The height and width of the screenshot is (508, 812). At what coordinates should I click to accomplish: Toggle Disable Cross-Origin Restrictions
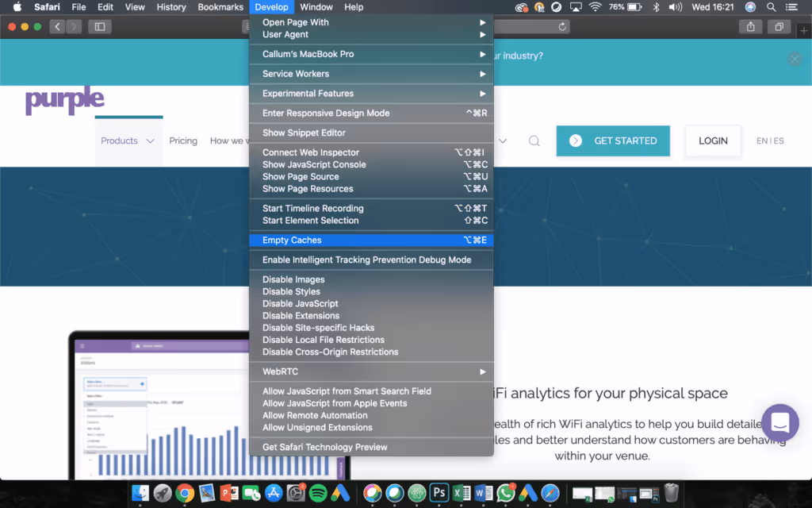point(371,352)
